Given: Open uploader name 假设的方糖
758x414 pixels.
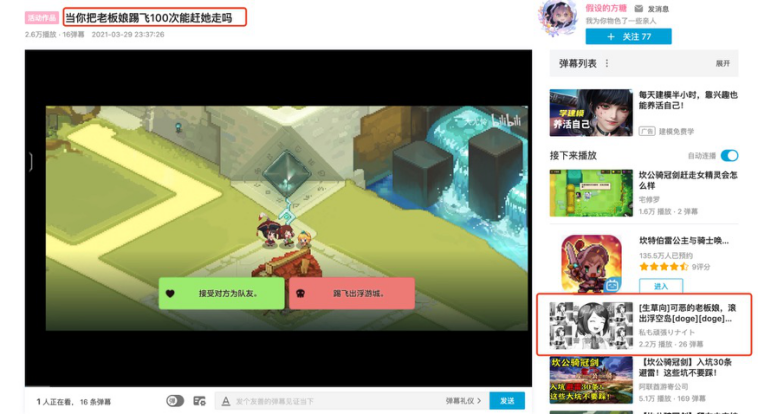Looking at the screenshot, I should [606, 8].
